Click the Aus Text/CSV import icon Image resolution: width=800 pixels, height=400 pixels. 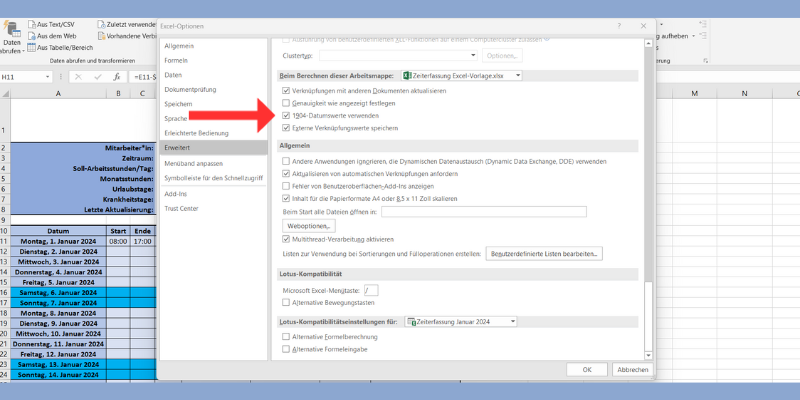pyautogui.click(x=33, y=23)
